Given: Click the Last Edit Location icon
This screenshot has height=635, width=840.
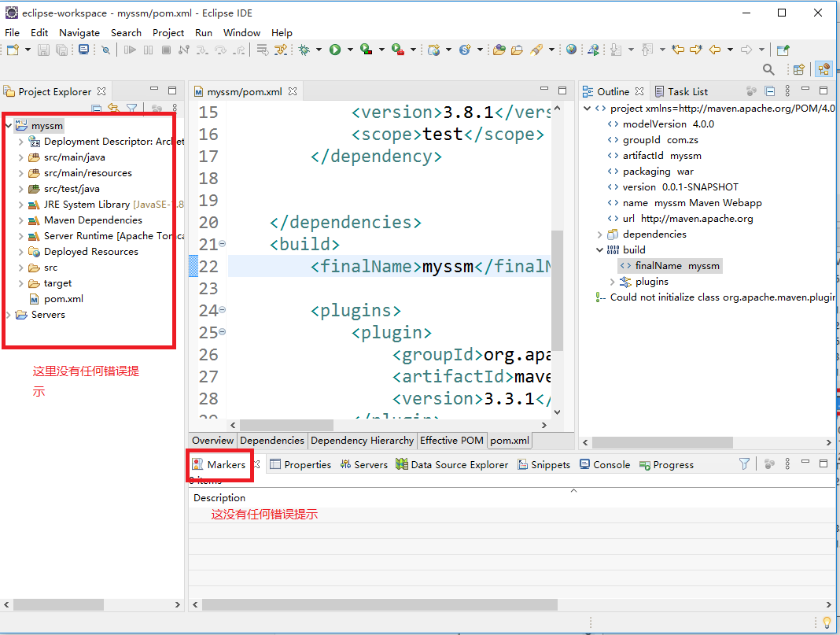Looking at the screenshot, I should pos(678,50).
